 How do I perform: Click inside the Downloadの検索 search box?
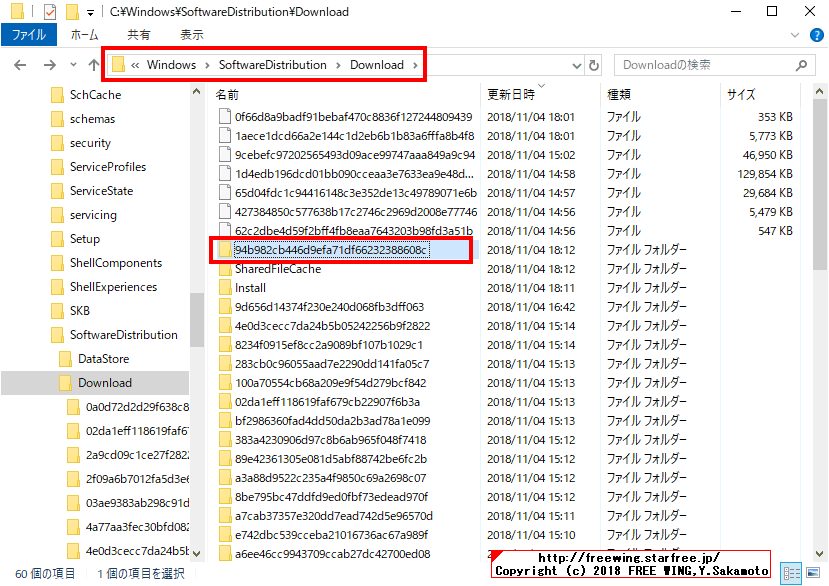coord(700,64)
